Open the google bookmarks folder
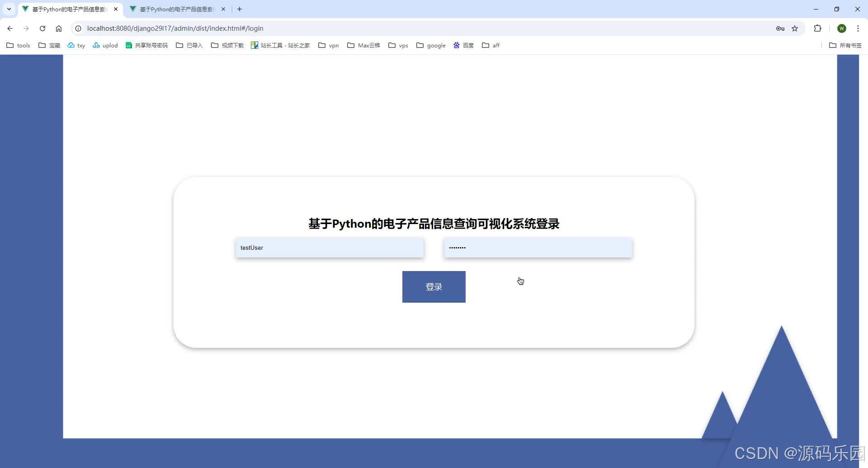 430,45
